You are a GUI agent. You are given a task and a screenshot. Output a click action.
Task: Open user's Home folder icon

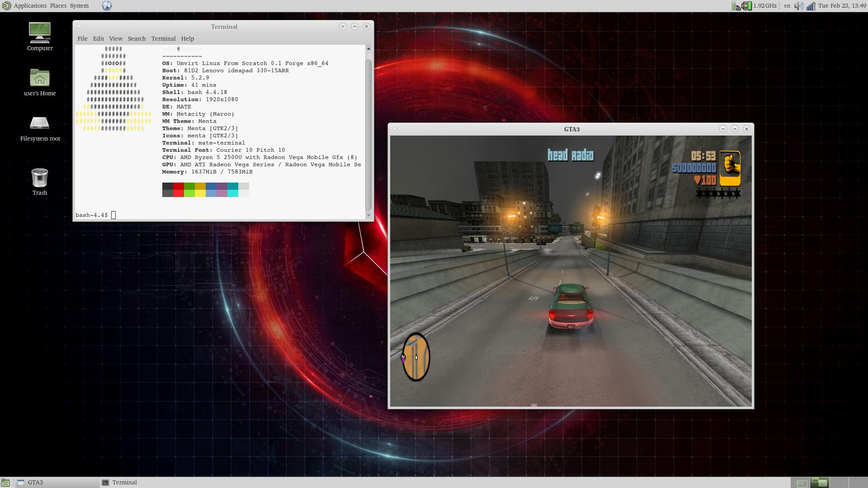[40, 79]
